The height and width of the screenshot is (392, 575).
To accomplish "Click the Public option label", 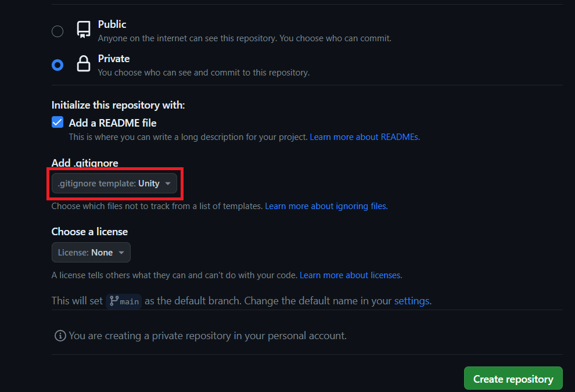I will pyautogui.click(x=112, y=24).
